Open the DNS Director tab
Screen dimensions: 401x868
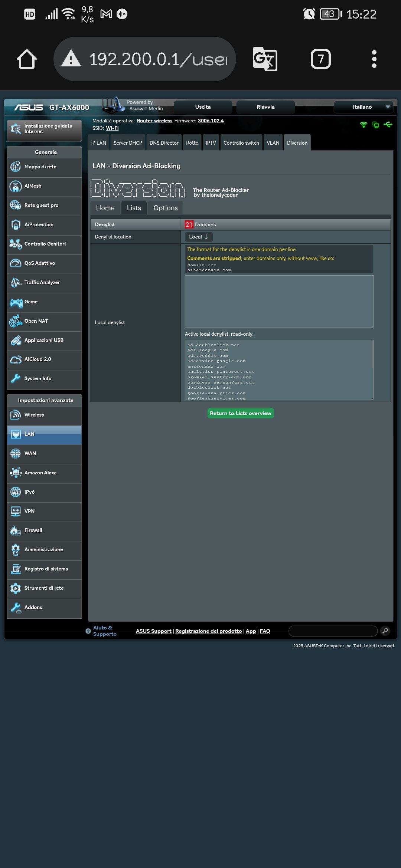[x=164, y=143]
